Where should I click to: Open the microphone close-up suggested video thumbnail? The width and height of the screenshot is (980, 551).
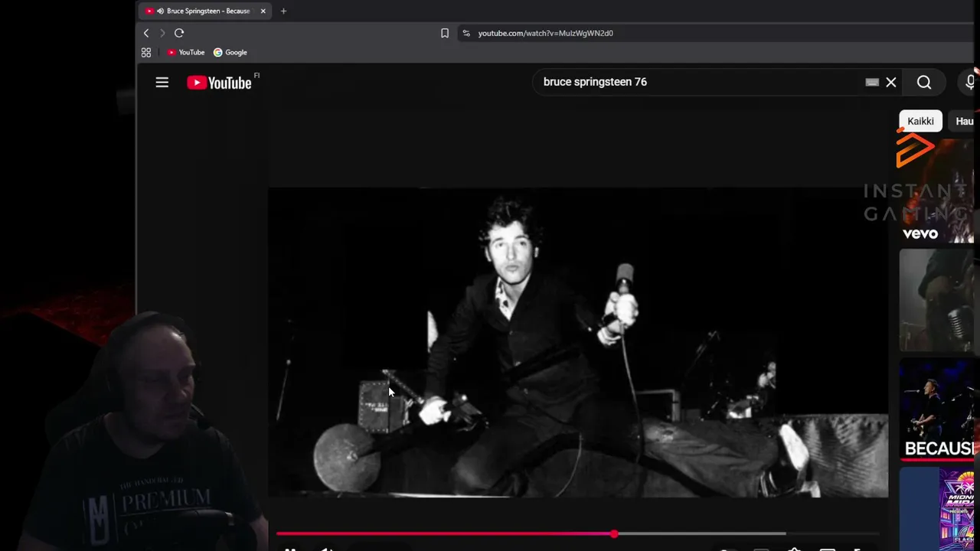pos(937,300)
